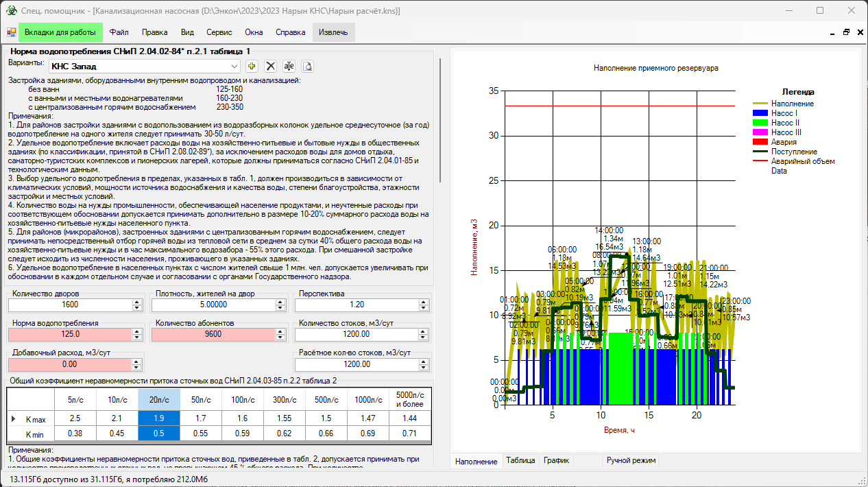Minimize the inner document window
The image size is (868, 487).
pyautogui.click(x=832, y=32)
